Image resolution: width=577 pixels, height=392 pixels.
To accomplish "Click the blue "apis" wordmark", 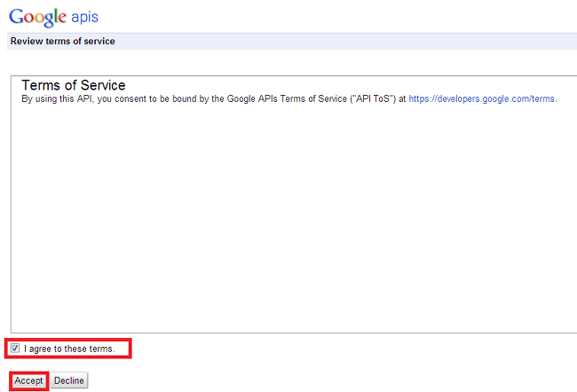I will 84,17.
